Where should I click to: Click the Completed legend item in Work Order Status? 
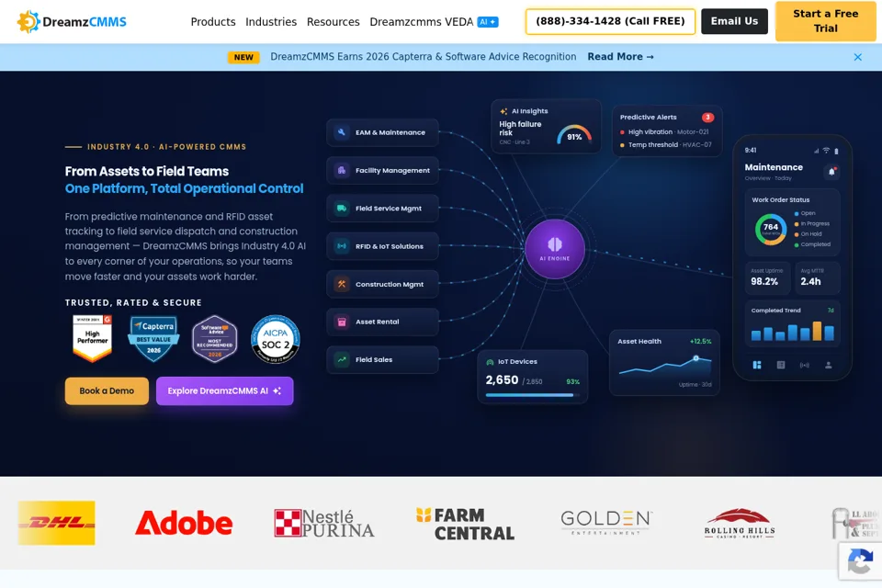pyautogui.click(x=812, y=244)
